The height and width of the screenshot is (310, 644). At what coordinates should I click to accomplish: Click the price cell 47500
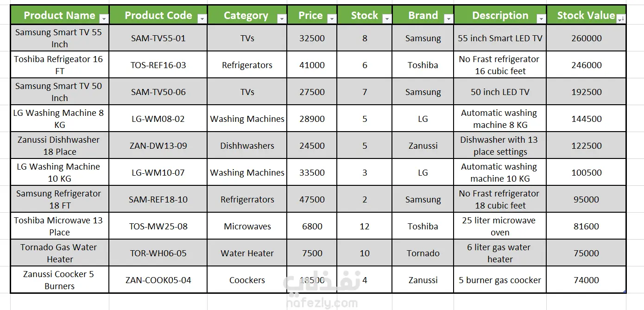click(312, 199)
